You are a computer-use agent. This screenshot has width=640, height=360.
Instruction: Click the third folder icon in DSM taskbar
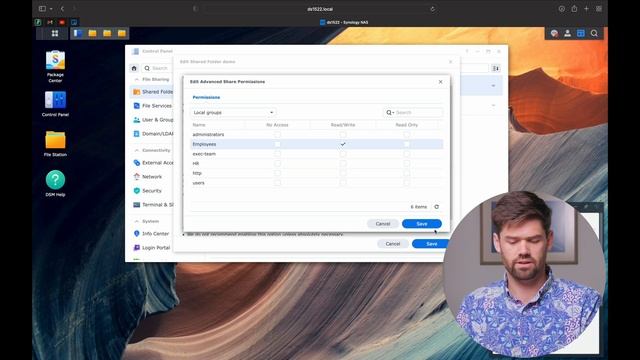122,33
